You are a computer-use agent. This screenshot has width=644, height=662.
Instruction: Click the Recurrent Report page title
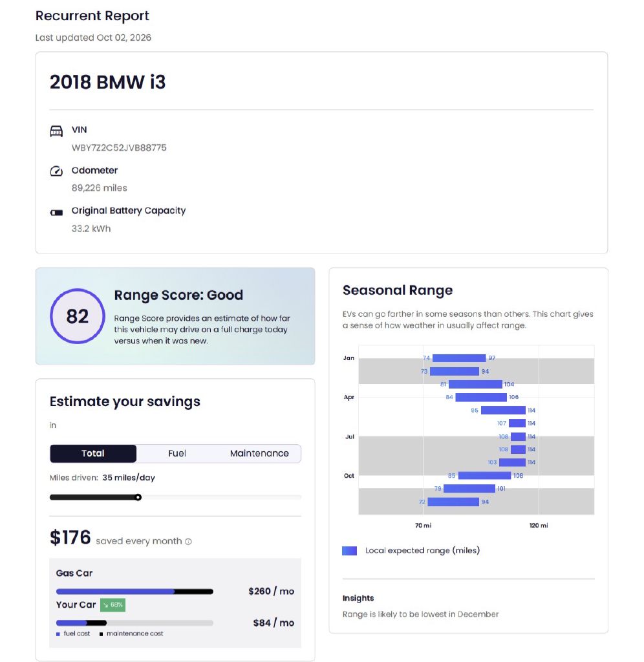click(x=92, y=16)
